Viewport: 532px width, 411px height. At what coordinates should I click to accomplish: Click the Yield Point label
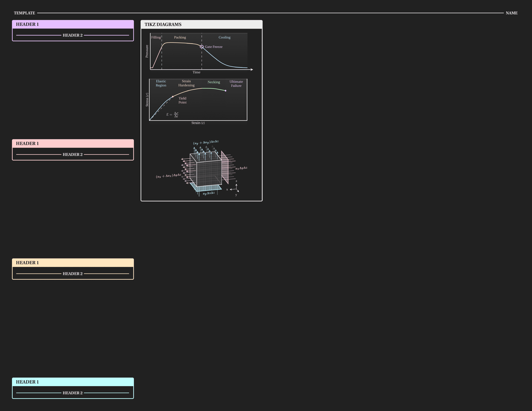[x=182, y=100]
